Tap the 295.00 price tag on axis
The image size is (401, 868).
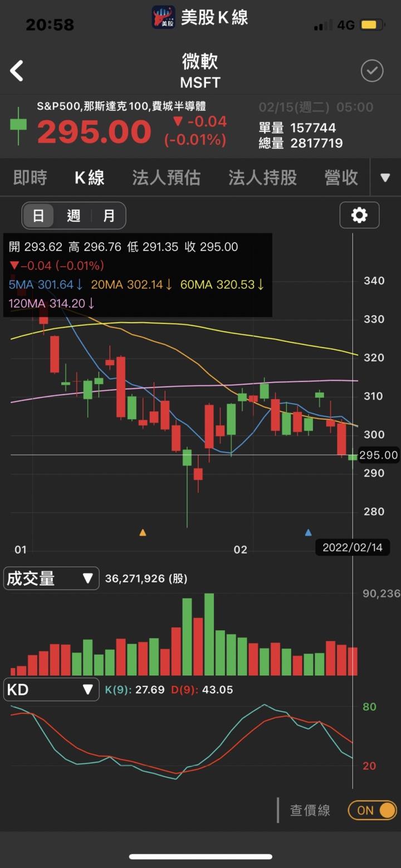point(378,455)
